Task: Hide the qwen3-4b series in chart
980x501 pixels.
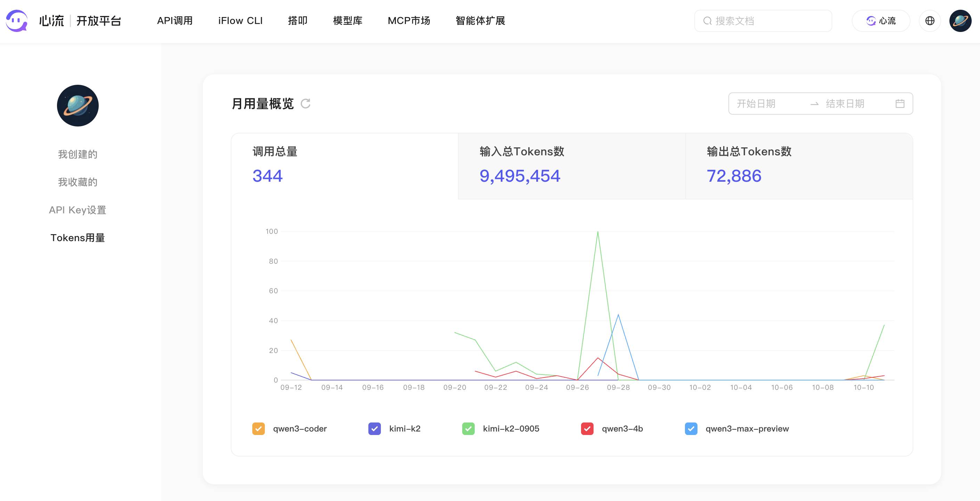Action: click(587, 429)
